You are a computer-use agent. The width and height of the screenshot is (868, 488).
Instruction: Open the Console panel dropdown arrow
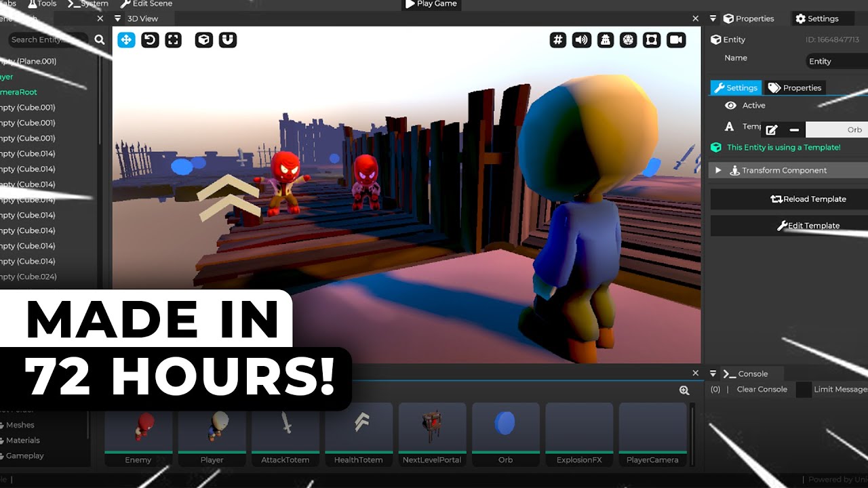click(x=713, y=373)
